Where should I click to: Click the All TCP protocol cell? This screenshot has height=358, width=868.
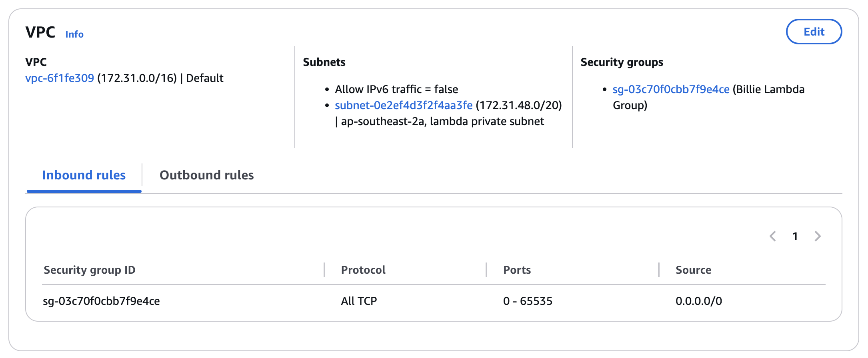coord(359,301)
